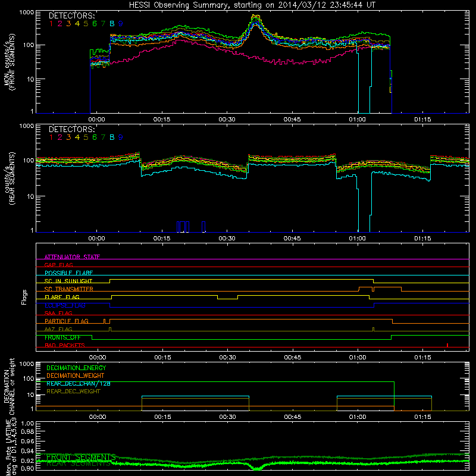
Task: Click the AAZ FLAG label
Action: pyautogui.click(x=58, y=329)
